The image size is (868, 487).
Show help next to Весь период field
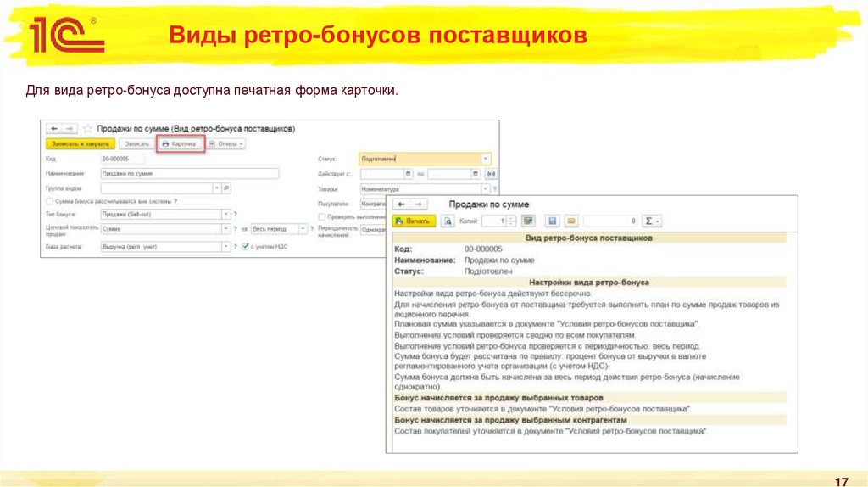click(x=312, y=229)
